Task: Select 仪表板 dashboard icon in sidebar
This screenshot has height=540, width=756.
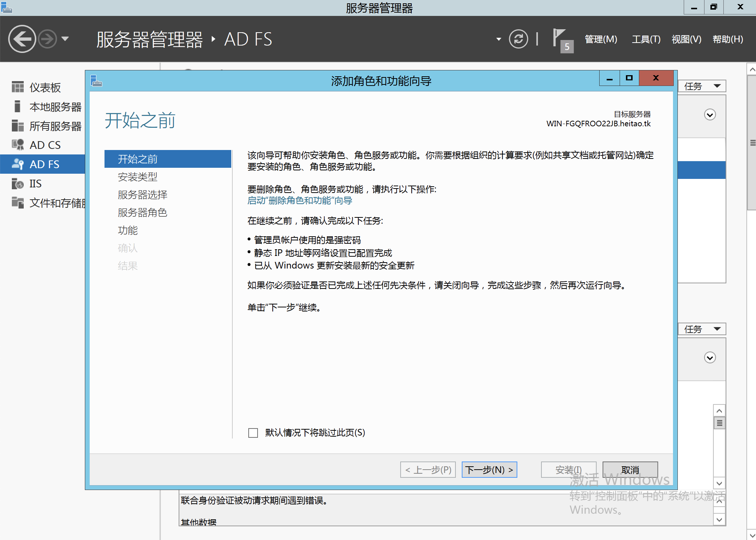Action: 17,87
